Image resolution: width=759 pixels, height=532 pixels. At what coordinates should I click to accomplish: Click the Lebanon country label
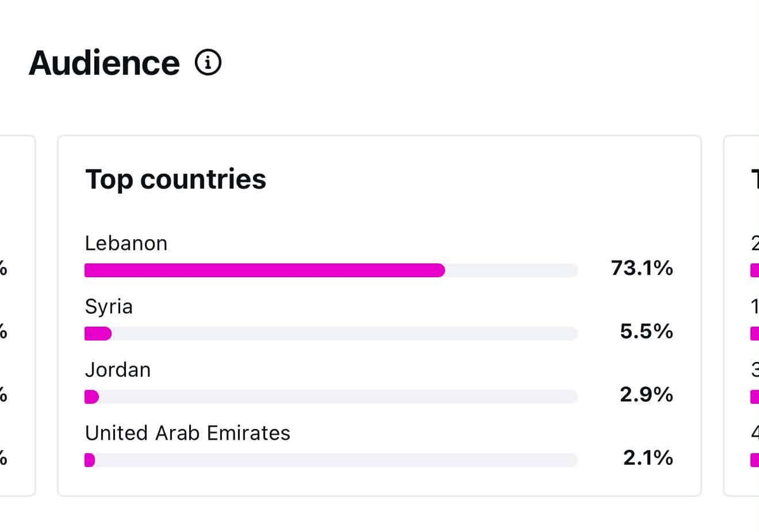[126, 244]
